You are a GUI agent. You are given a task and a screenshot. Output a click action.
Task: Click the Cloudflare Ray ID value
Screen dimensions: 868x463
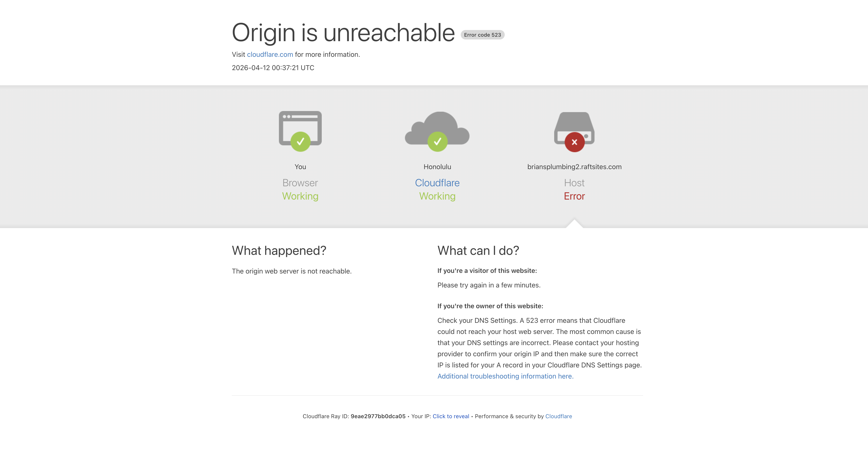(378, 416)
